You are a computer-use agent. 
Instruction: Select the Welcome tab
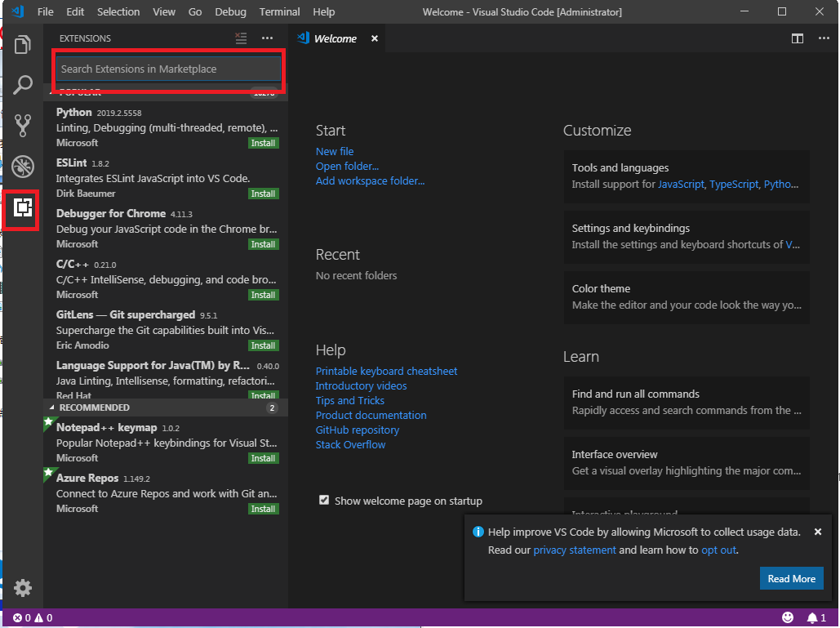335,38
